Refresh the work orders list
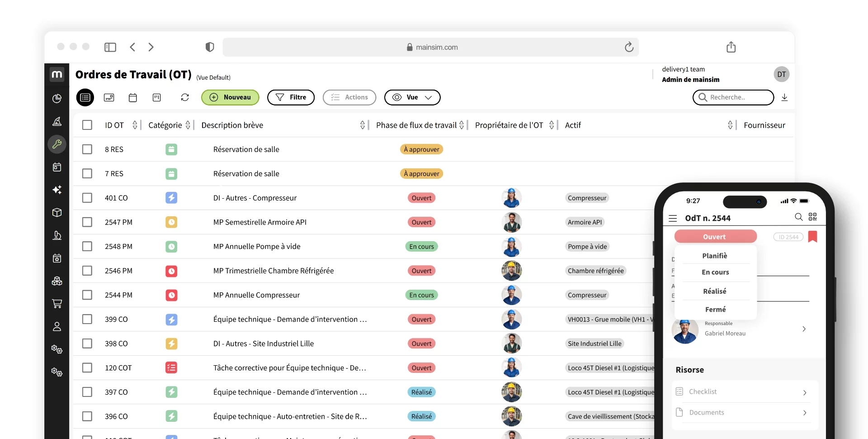Image resolution: width=868 pixels, height=439 pixels. coord(185,97)
